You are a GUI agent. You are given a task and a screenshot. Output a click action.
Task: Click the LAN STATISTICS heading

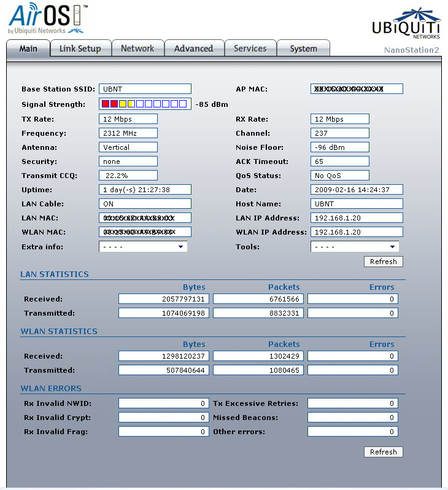(55, 274)
